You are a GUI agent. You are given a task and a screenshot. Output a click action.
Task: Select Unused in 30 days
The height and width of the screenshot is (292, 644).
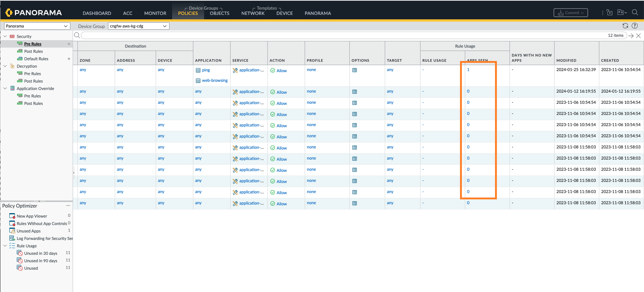[41, 253]
